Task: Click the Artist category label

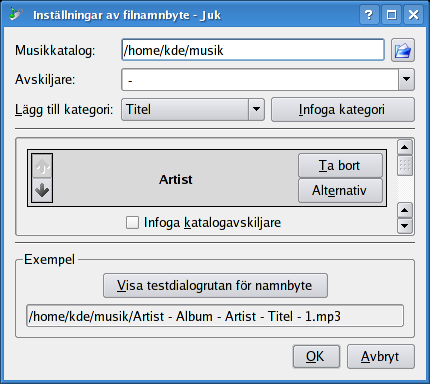Action: coord(176,179)
